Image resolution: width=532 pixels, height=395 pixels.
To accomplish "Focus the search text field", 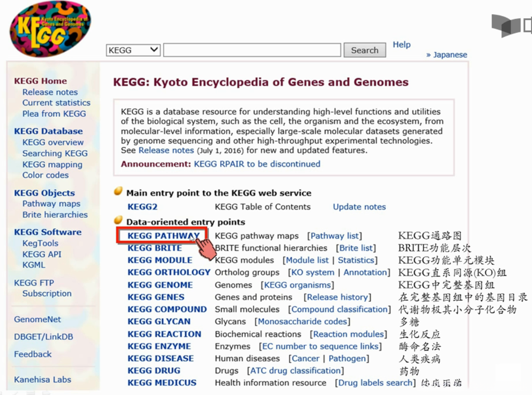I will (252, 50).
